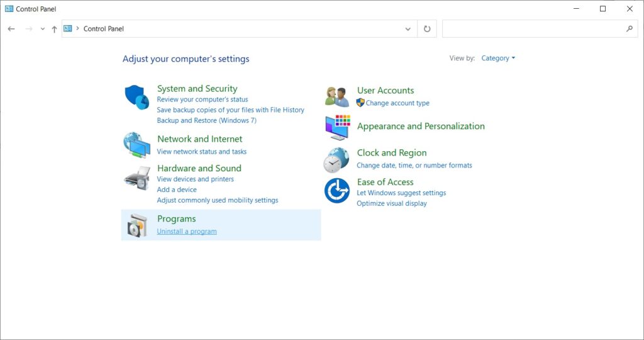Click the Forward arrow button

tap(29, 29)
